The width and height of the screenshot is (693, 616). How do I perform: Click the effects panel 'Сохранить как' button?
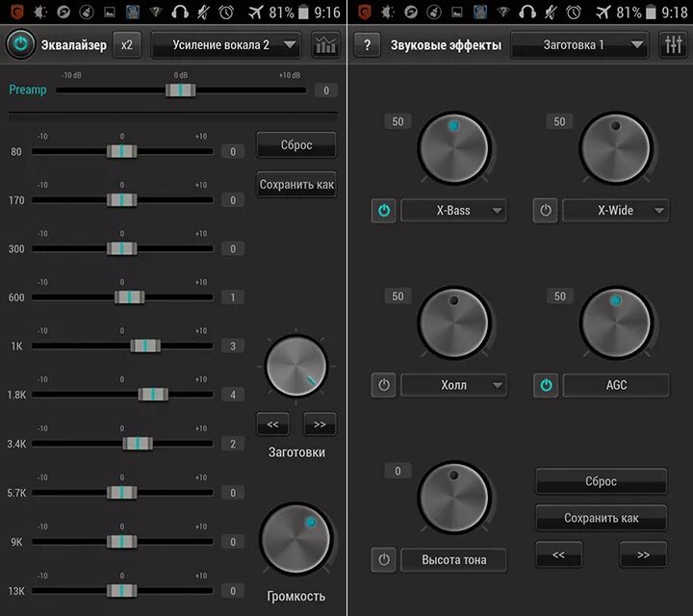tap(601, 518)
